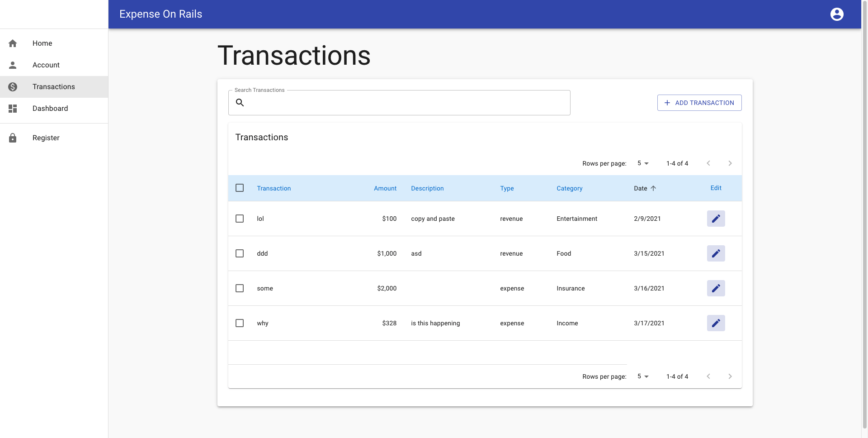Click the Register lock icon in sidebar
This screenshot has height=438, width=868.
13,138
